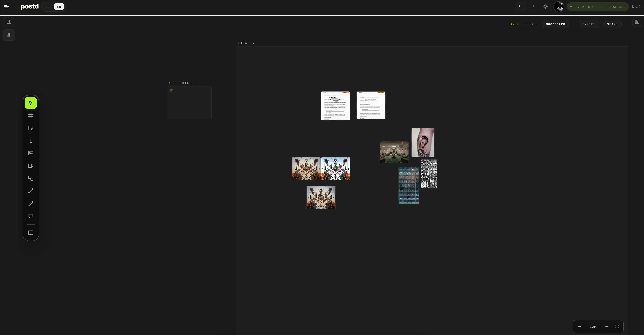
Task: Click the zoom in plus button
Action: coord(607,327)
